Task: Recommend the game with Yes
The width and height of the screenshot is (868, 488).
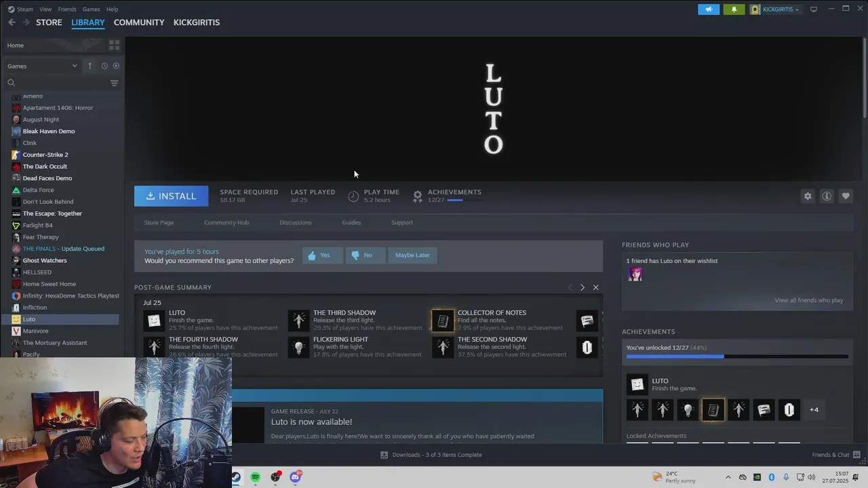Action: (x=322, y=255)
